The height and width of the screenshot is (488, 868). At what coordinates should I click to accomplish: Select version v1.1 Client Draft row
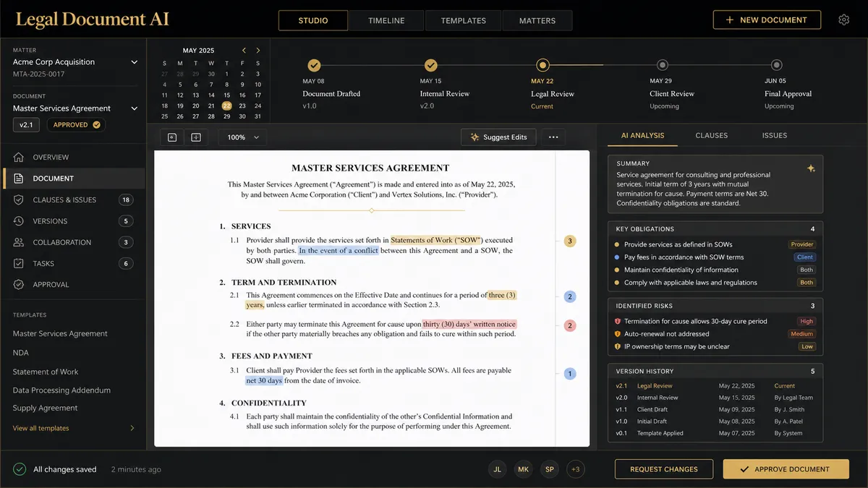pos(715,409)
